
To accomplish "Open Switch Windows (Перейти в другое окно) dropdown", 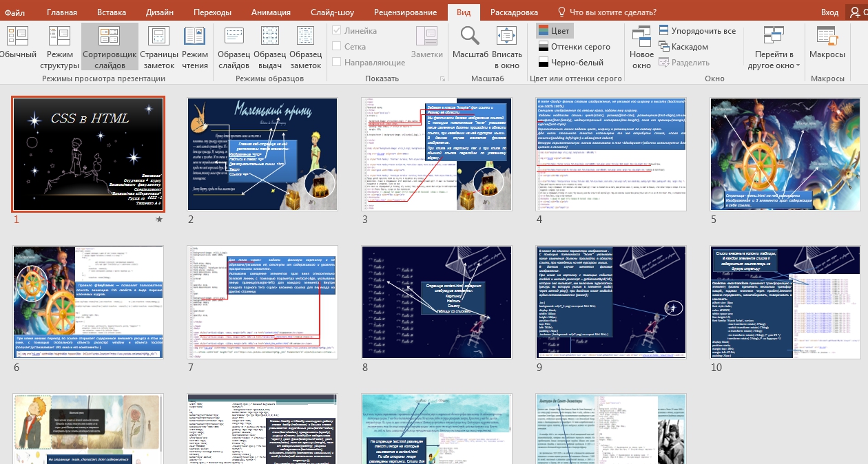I will click(775, 47).
